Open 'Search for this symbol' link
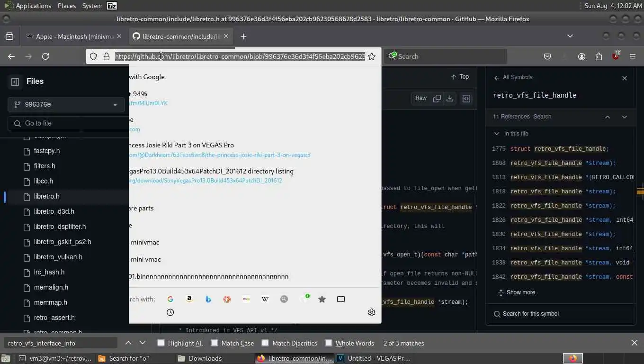Viewport: 644px width, 364px height. coord(526,314)
